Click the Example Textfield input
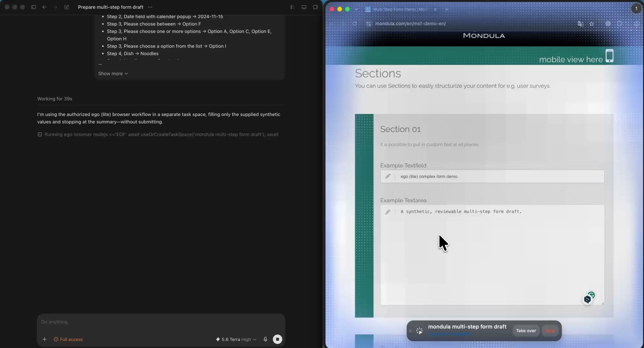This screenshot has width=644, height=348. pos(492,176)
